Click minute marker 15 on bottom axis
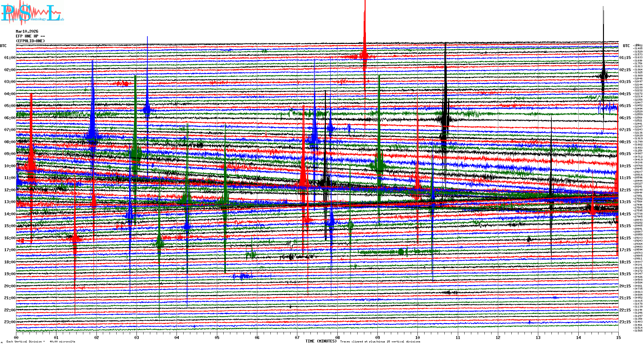This screenshot has height=346, width=644. (618, 337)
